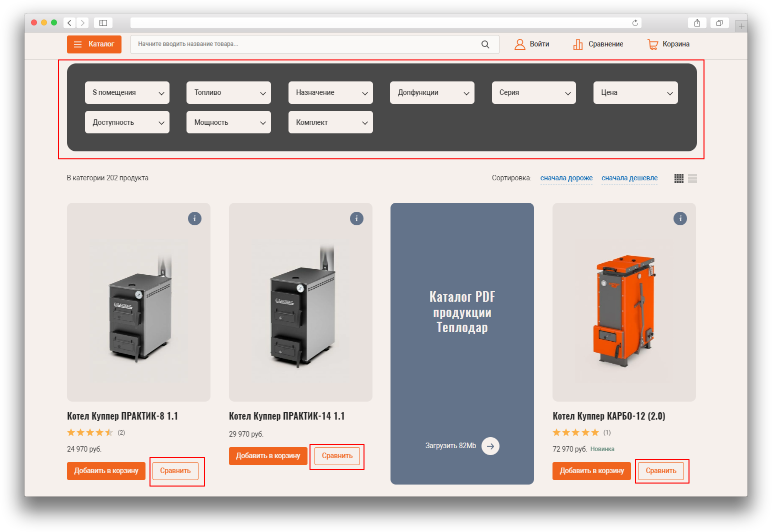The width and height of the screenshot is (772, 532).
Task: Open Котел Куппер КАРБО-12 (2.0) title
Action: click(x=609, y=416)
